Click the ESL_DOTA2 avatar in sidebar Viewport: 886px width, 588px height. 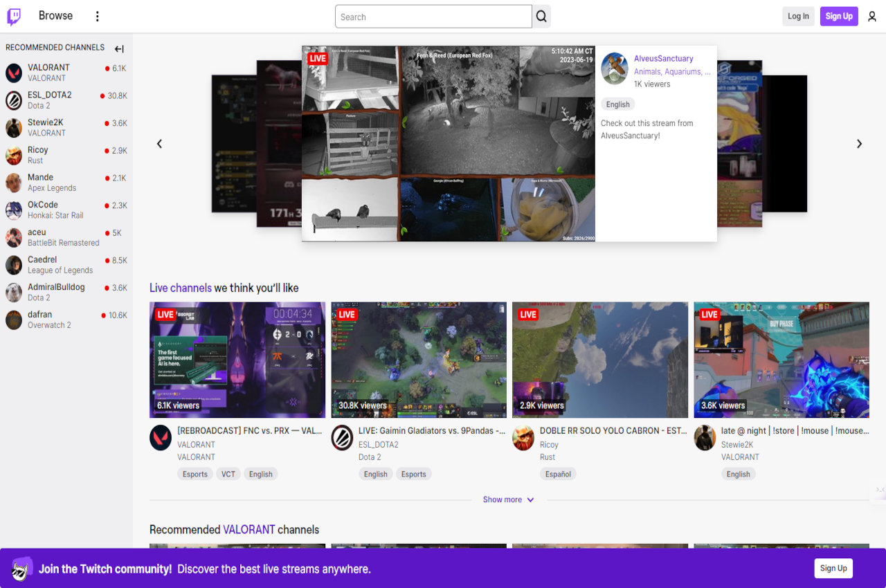point(12,100)
